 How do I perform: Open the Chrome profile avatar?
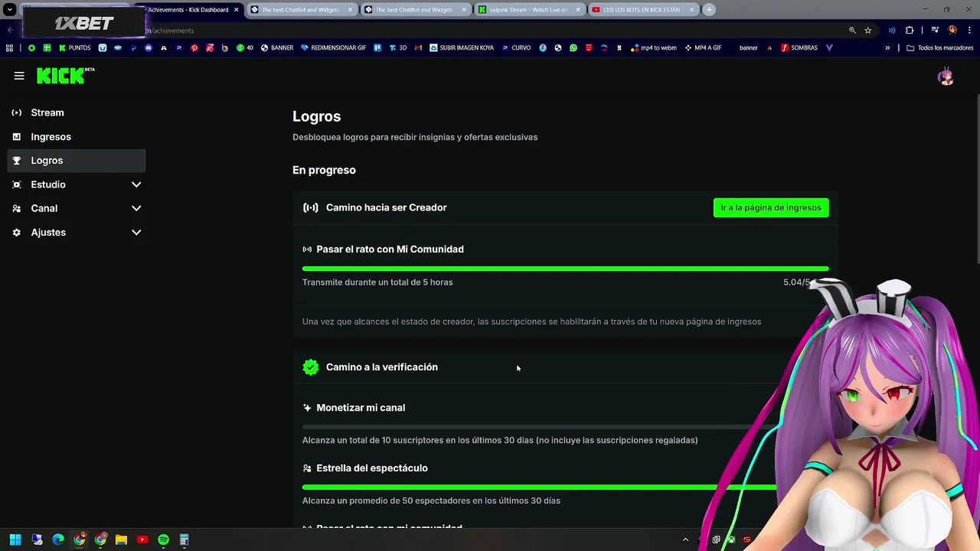click(952, 31)
